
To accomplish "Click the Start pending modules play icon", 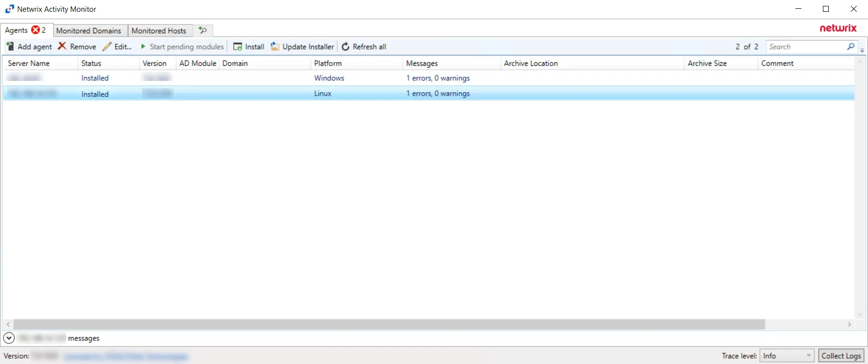I will coord(143,47).
